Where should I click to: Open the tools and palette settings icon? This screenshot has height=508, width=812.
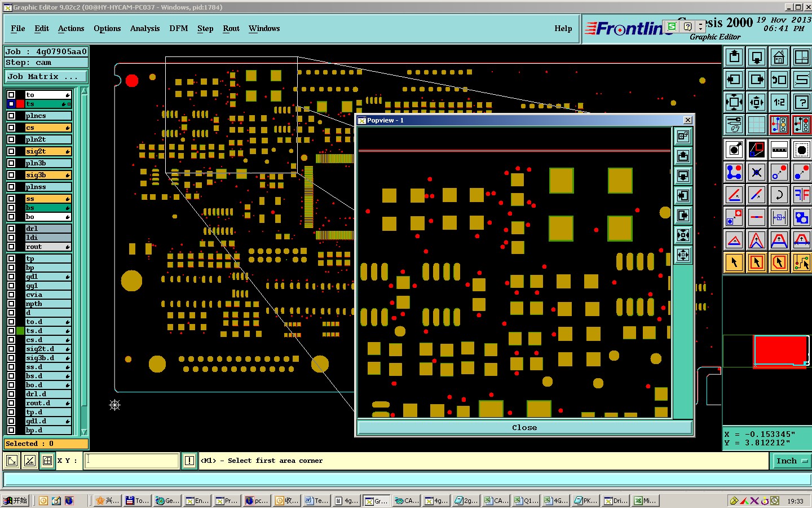point(734,125)
